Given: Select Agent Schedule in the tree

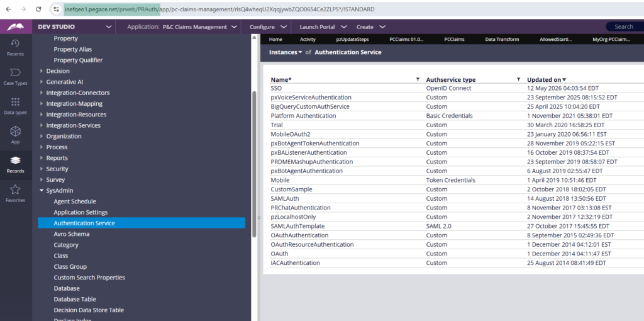Looking at the screenshot, I should (x=75, y=201).
